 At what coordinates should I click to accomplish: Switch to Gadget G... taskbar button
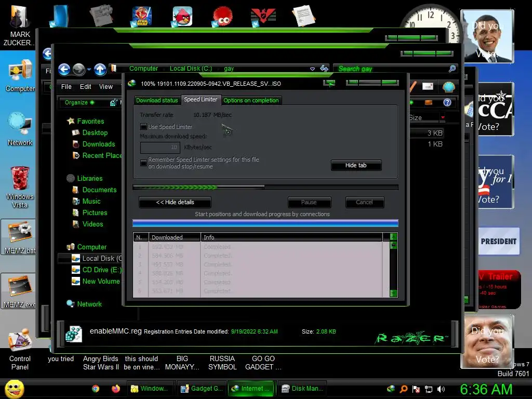pyautogui.click(x=202, y=389)
